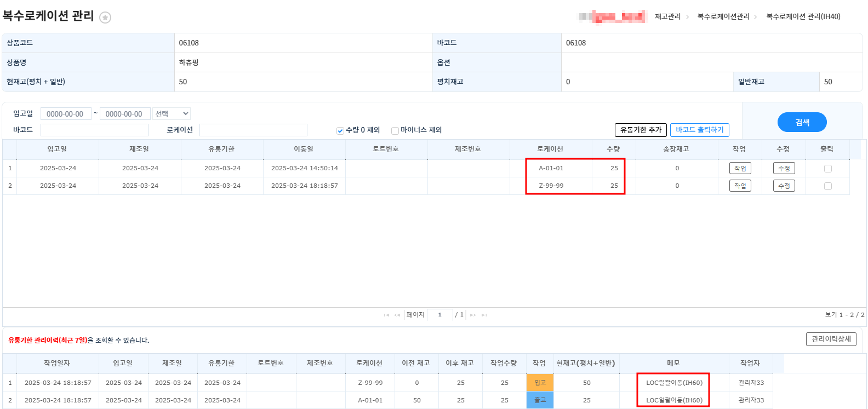This screenshot has width=868, height=409.
Task: Click the 바코드 출력하기 button
Action: coord(699,130)
